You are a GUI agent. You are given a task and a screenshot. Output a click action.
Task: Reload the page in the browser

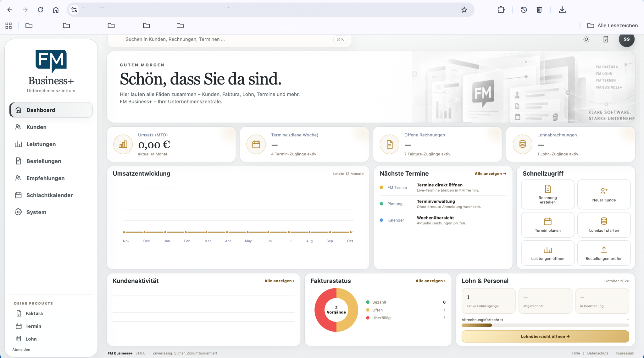(41, 10)
